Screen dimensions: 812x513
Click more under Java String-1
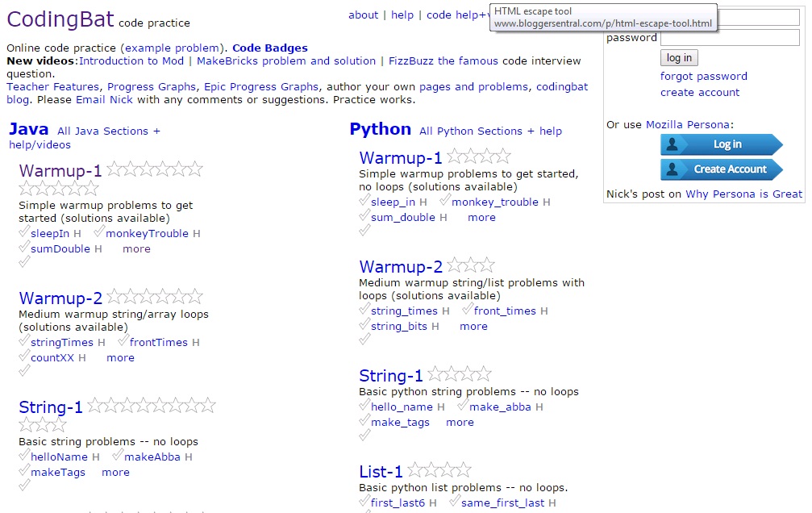(x=115, y=472)
